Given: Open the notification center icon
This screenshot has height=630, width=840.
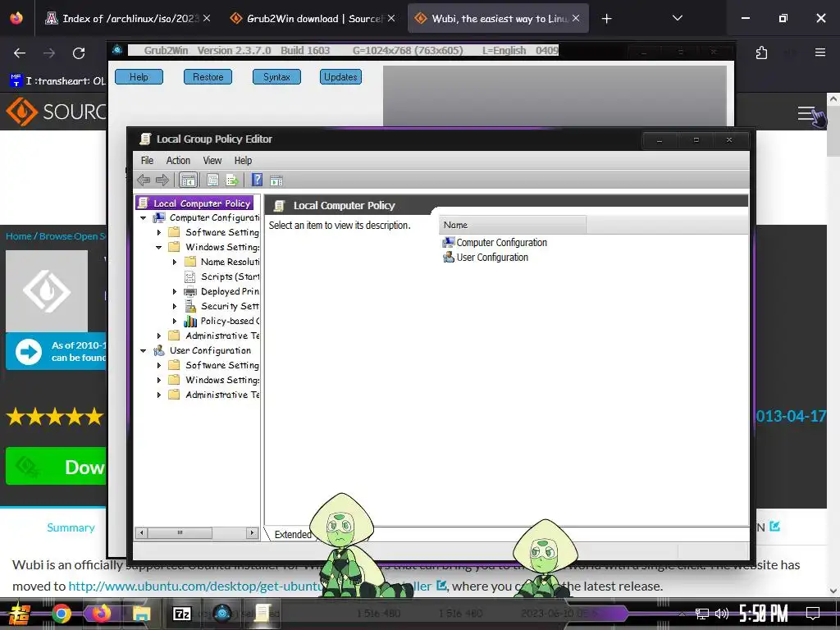Looking at the screenshot, I should pyautogui.click(x=813, y=614).
